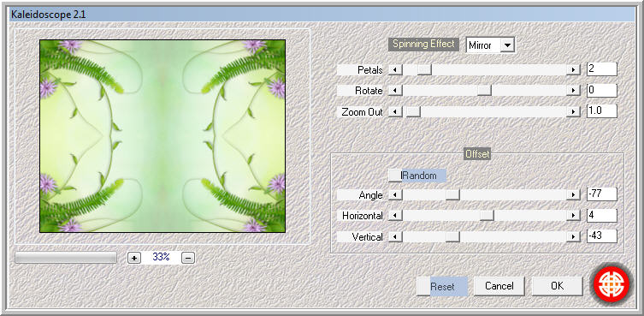Click Petals slider left arrow
The height and width of the screenshot is (316, 644).
click(395, 69)
